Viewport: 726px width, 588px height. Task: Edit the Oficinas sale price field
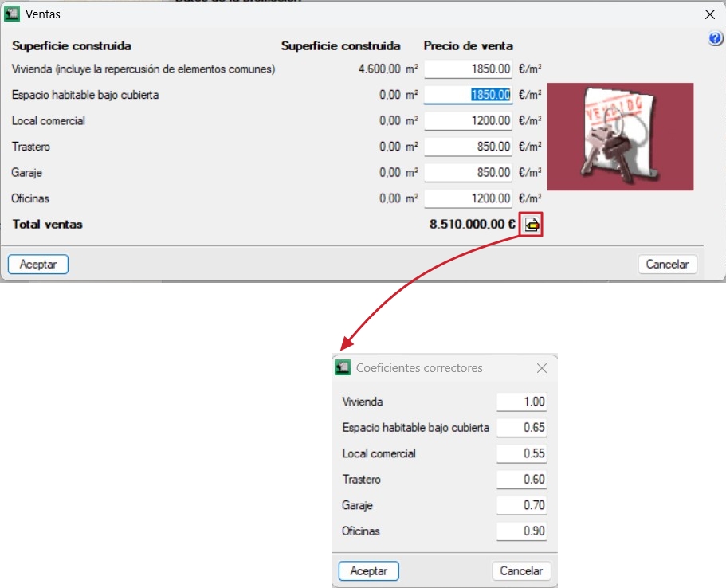pyautogui.click(x=468, y=198)
